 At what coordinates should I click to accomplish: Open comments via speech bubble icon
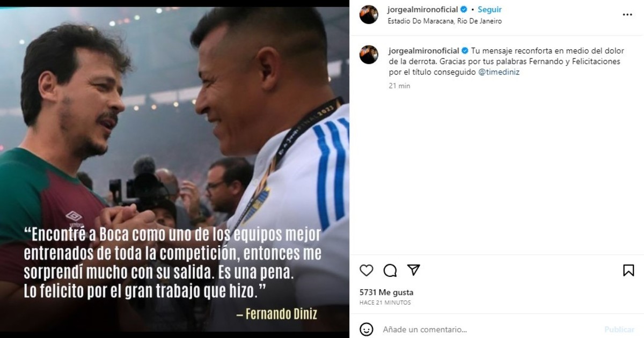click(390, 270)
